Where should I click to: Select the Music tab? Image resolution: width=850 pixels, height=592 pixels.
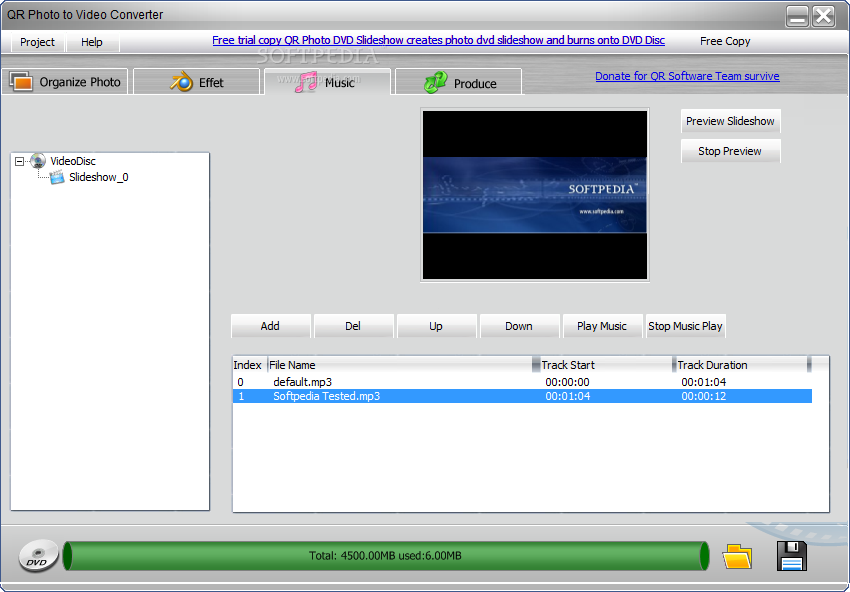[327, 82]
